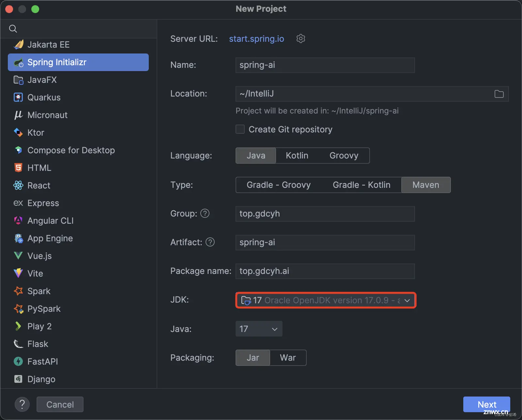522x420 pixels.
Task: Click the Group input field
Action: click(x=325, y=214)
